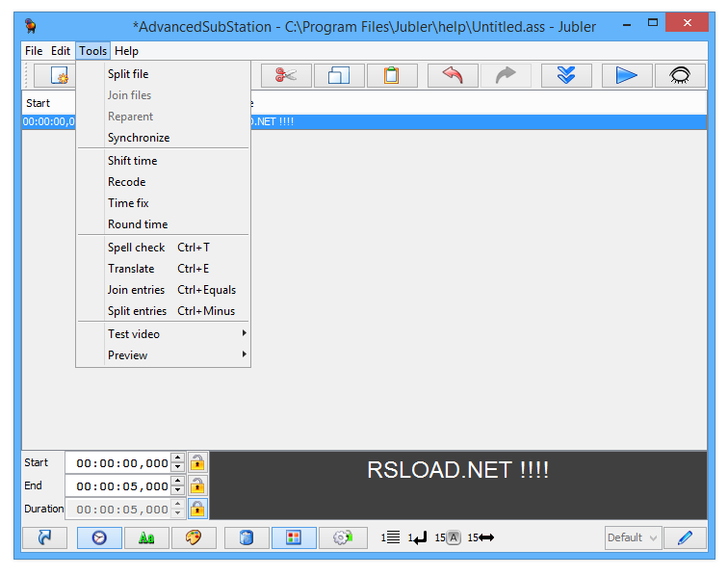Click the Paste clipboard toolbar icon
This screenshot has width=728, height=576.
pyautogui.click(x=392, y=75)
